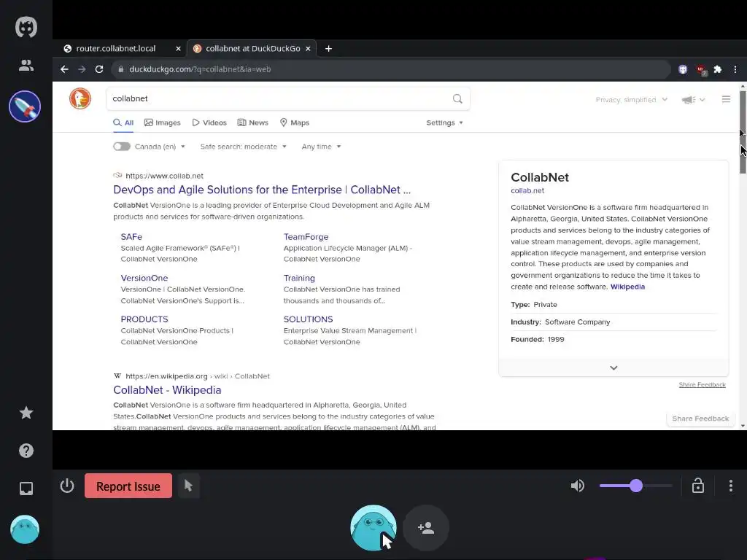
Task: Click the underlined Share Feedback link
Action: (703, 385)
